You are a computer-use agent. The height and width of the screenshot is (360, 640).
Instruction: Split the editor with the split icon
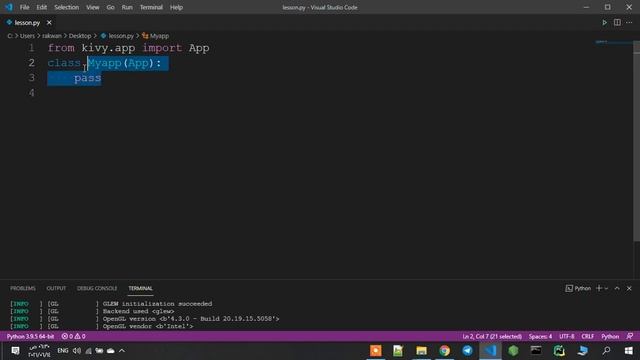pyautogui.click(x=617, y=23)
